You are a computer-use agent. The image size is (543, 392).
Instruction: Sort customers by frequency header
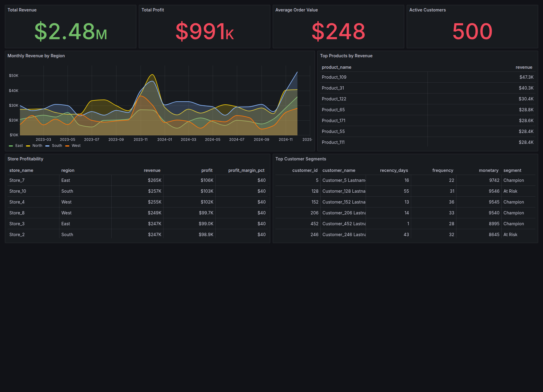point(443,170)
